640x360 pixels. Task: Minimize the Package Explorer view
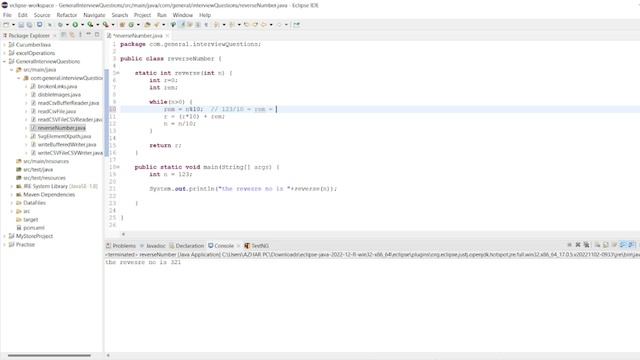pyautogui.click(x=89, y=35)
